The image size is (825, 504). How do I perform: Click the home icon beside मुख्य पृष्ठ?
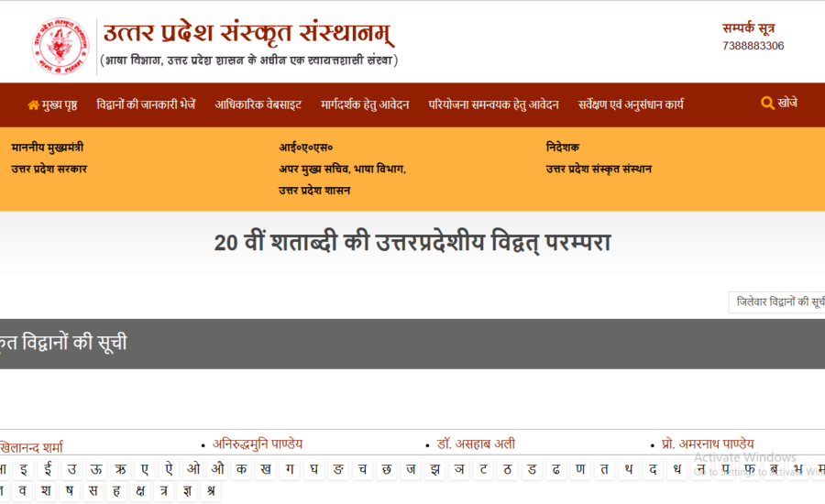33,105
